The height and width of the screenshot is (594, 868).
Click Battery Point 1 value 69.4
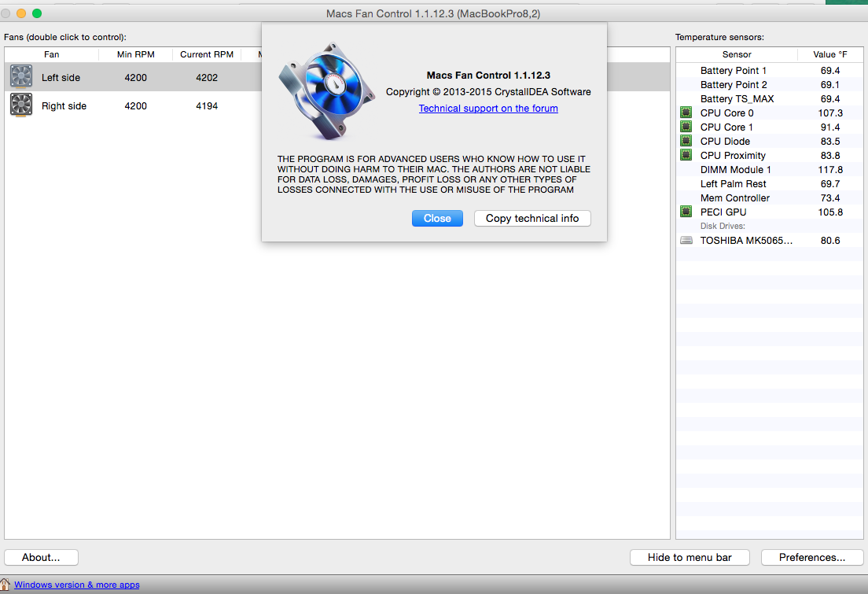pyautogui.click(x=830, y=70)
